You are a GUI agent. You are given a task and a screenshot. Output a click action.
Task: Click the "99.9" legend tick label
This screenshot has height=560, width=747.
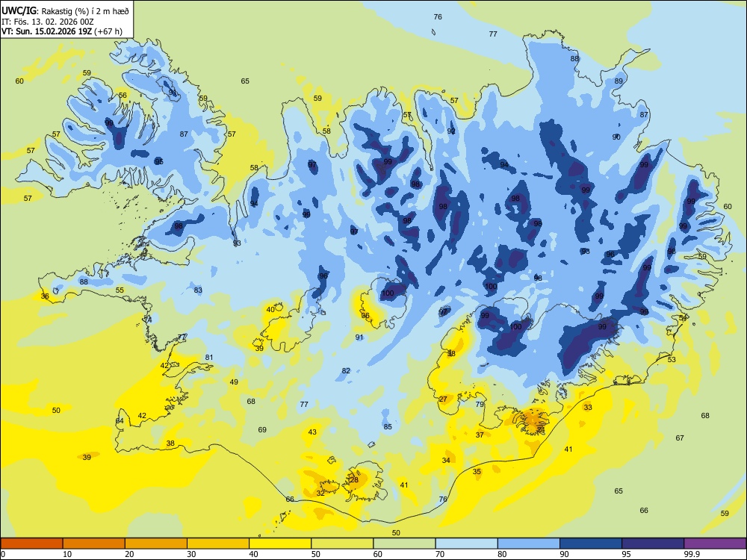(x=691, y=554)
